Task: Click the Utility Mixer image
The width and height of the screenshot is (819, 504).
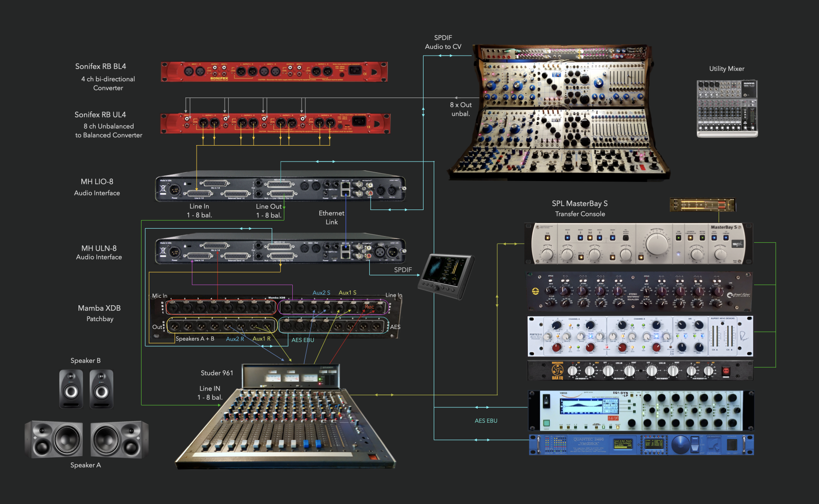Action: pos(727,108)
